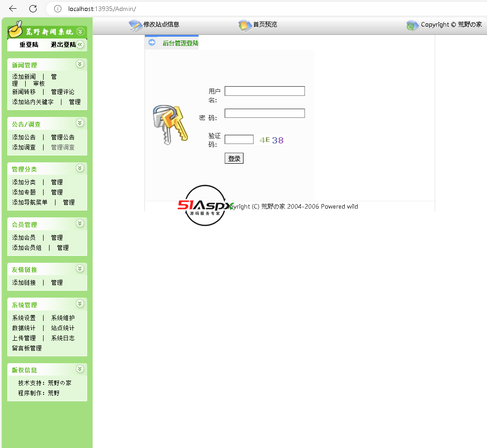Collapse the 友情链接 panel
The width and height of the screenshot is (487, 448).
click(80, 268)
